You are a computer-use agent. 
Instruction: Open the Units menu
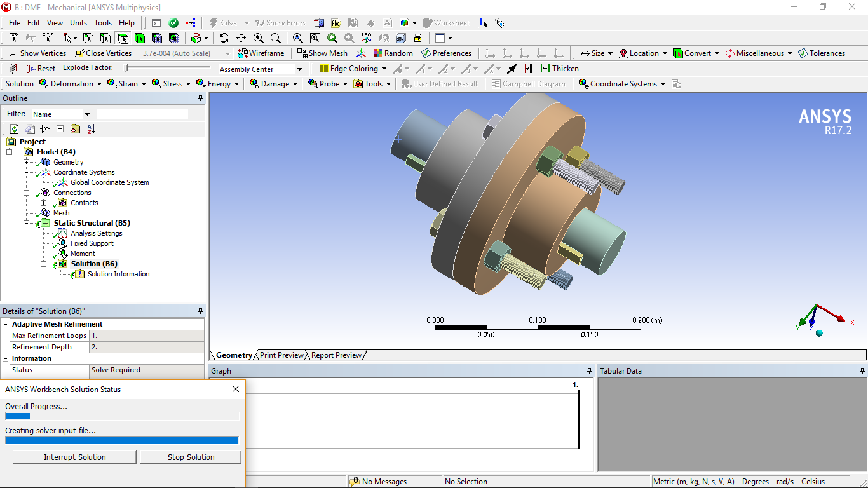79,23
